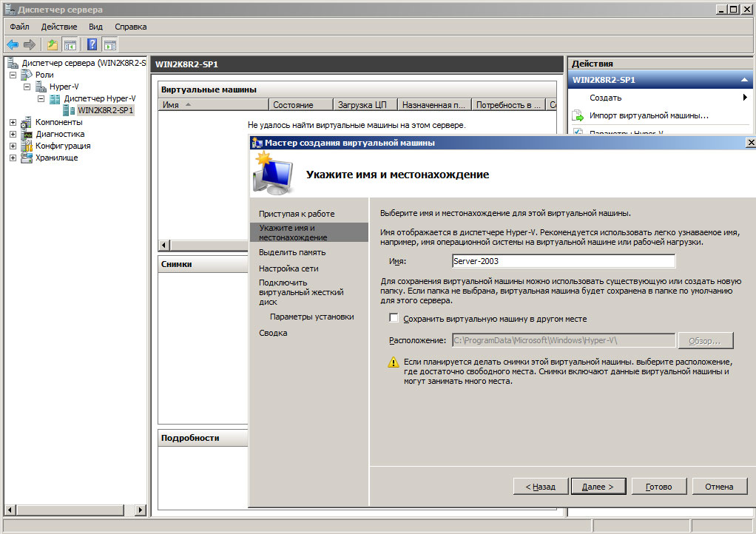Open the Создать submenu arrow in Actions
Screen dimensions: 756x534
[745, 98]
